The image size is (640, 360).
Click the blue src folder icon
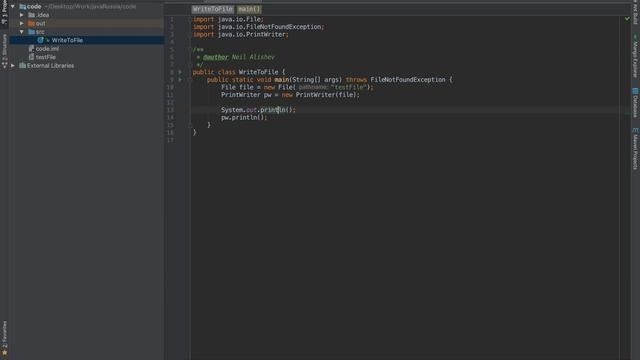pyautogui.click(x=31, y=32)
